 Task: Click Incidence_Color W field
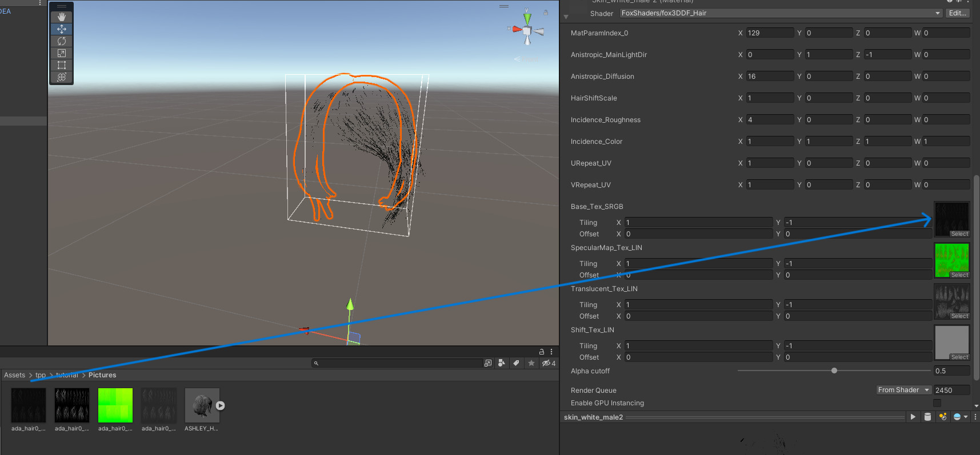[946, 142]
